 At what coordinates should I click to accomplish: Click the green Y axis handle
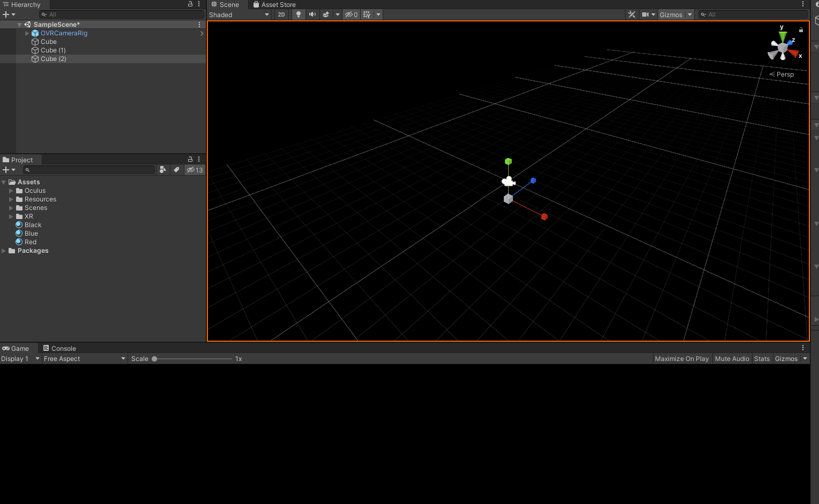(x=508, y=161)
